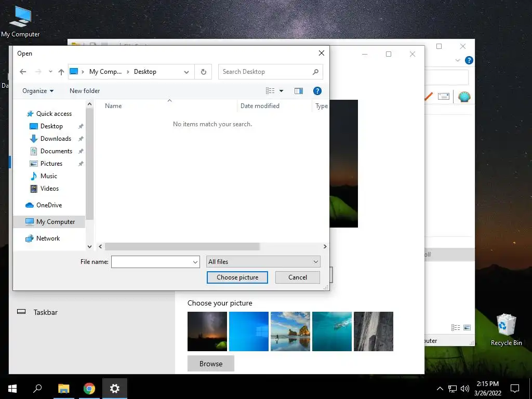The image size is (532, 399).
Task: Click Desktop in the address breadcrumb
Action: point(145,72)
